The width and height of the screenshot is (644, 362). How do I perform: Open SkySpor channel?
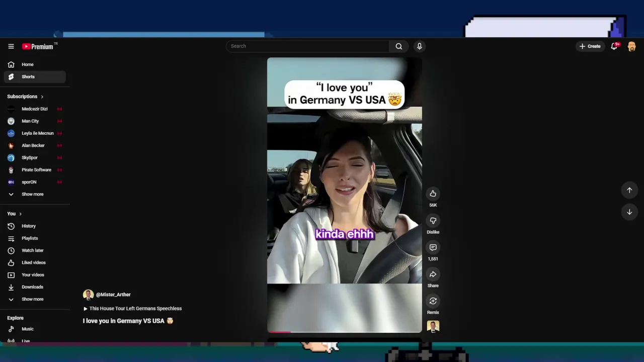point(35,158)
